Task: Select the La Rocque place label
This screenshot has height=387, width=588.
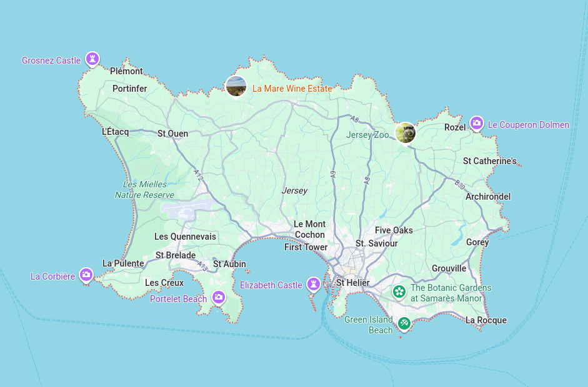Action: click(x=486, y=320)
